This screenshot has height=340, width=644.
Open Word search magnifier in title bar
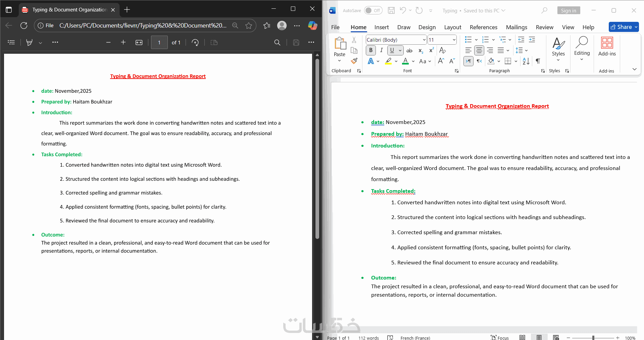(x=544, y=10)
